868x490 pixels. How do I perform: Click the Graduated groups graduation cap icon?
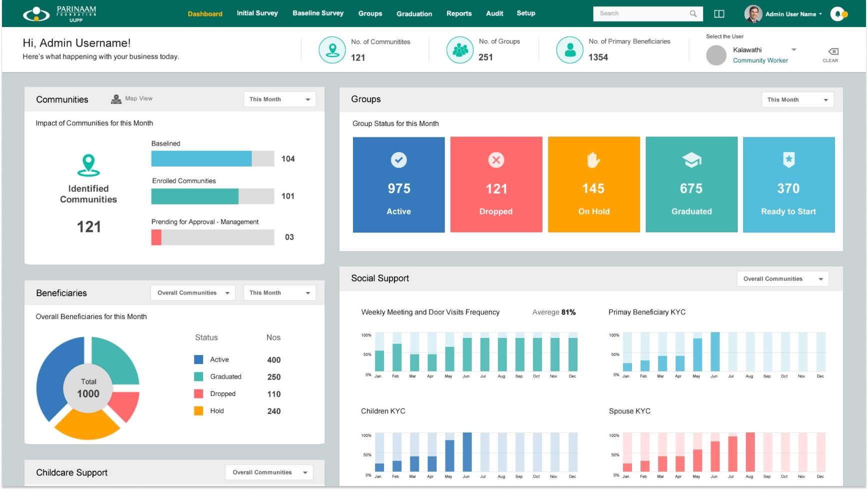click(x=691, y=160)
